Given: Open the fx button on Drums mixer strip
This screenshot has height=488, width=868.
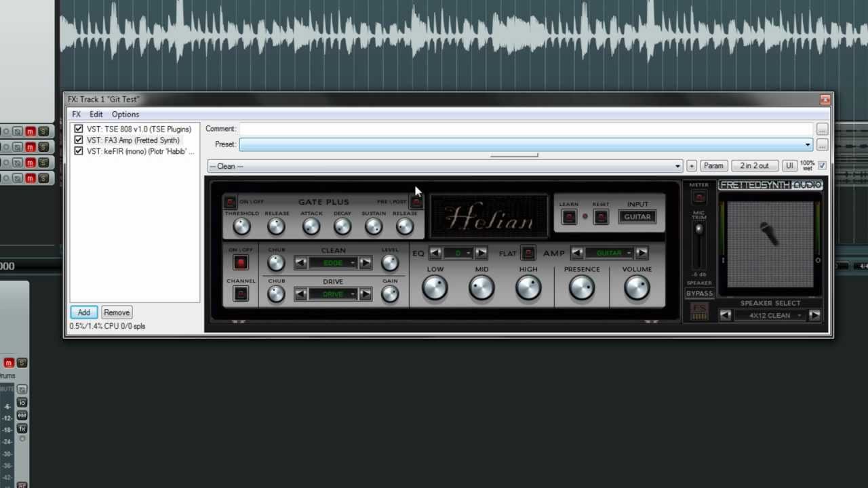Looking at the screenshot, I should point(22,428).
